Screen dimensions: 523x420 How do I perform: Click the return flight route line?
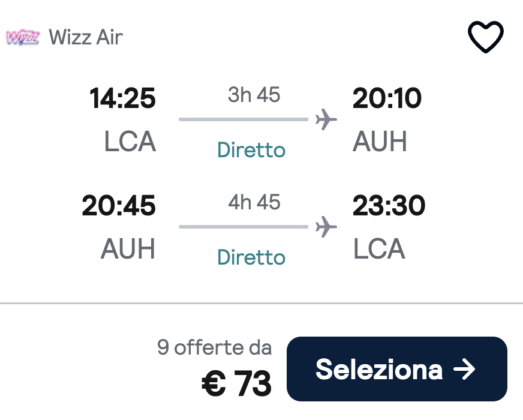[243, 227]
